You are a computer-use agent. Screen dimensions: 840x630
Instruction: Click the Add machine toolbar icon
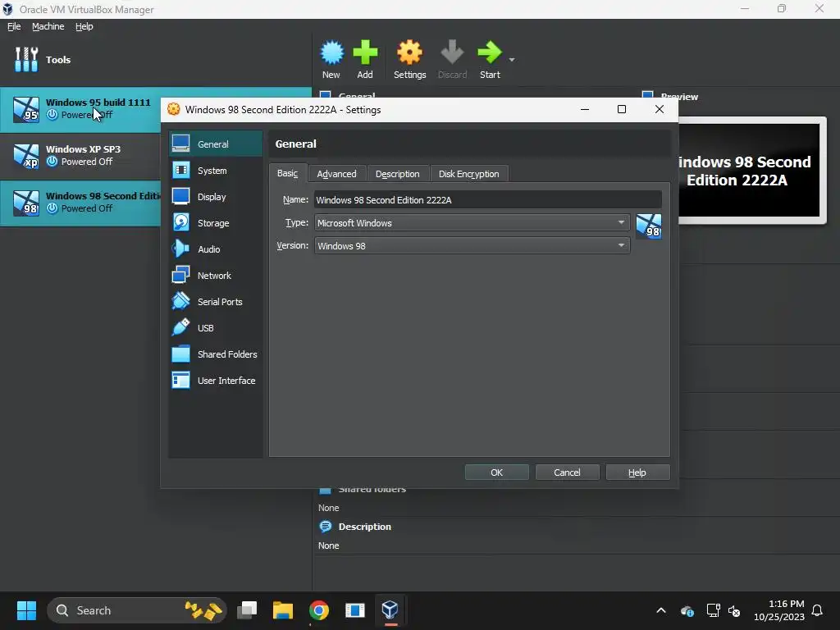point(365,52)
